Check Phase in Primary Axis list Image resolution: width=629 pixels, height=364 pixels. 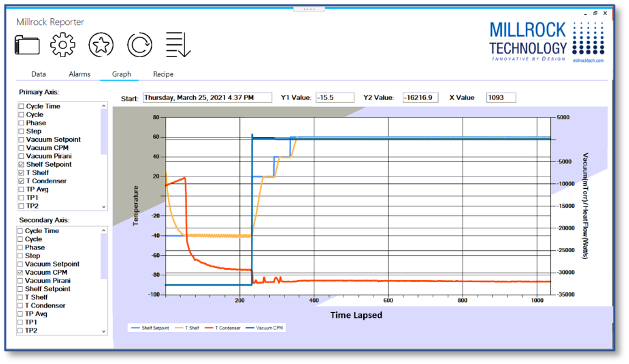point(21,123)
